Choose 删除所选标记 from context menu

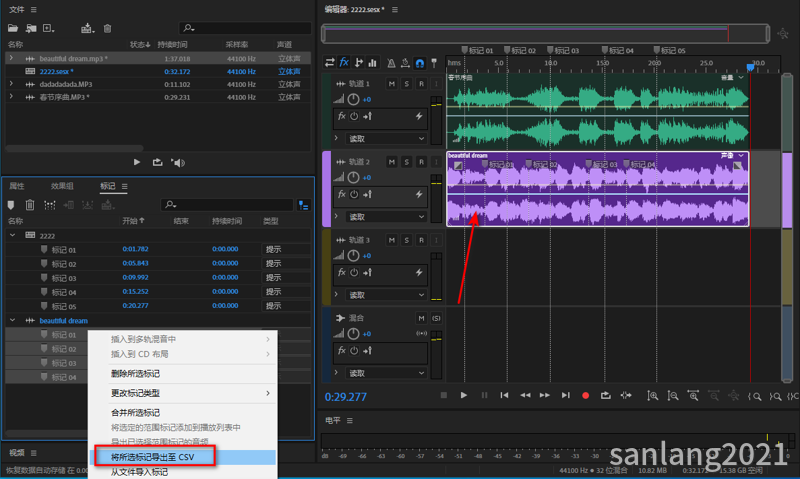coord(135,373)
